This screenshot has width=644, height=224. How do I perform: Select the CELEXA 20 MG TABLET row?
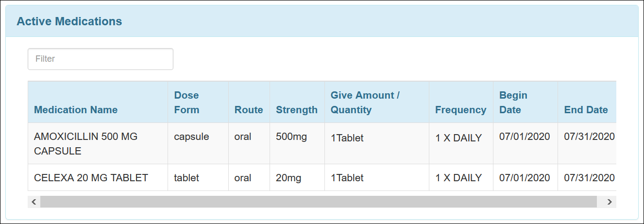point(322,177)
